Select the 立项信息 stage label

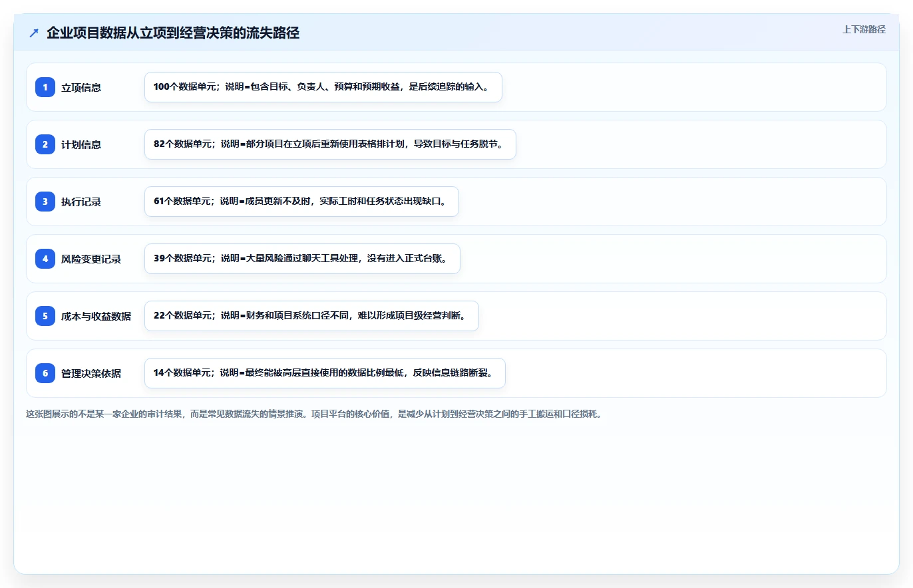tap(81, 87)
